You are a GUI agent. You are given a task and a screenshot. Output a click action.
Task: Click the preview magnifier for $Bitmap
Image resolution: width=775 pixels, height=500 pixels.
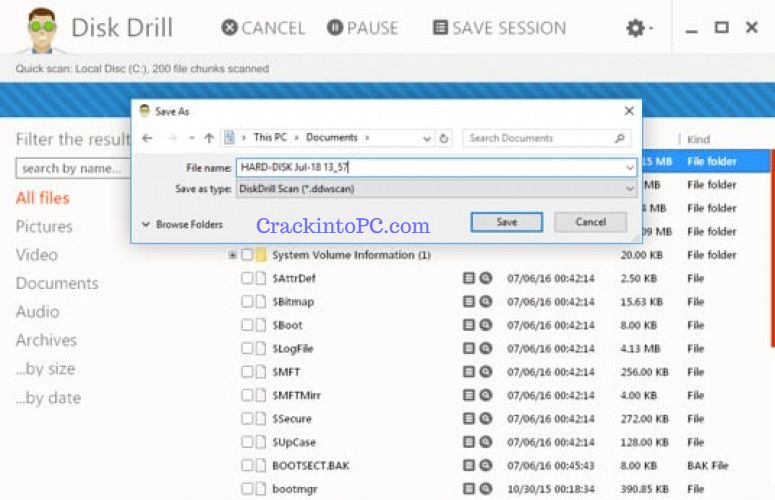tap(486, 301)
